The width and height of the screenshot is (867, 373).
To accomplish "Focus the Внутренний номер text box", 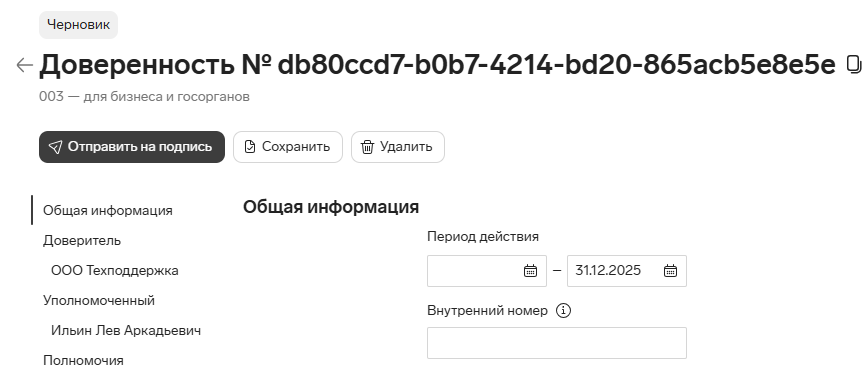I will point(557,343).
